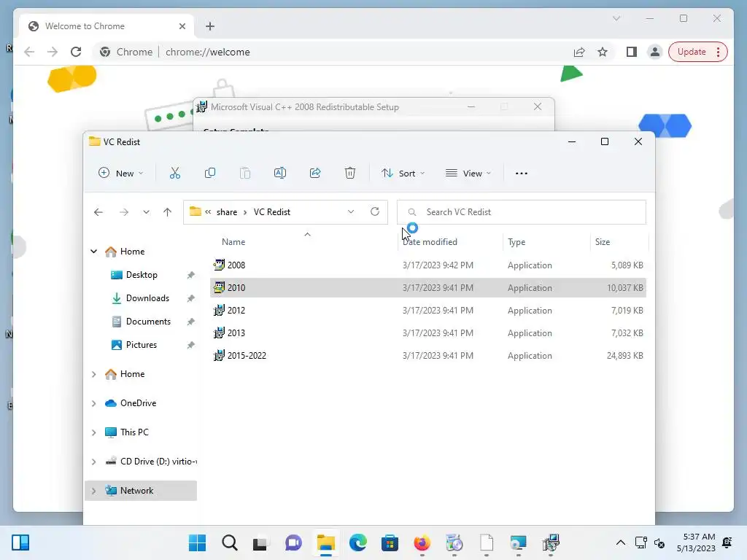Click the network status tray icon
The width and height of the screenshot is (747, 560).
pos(640,542)
